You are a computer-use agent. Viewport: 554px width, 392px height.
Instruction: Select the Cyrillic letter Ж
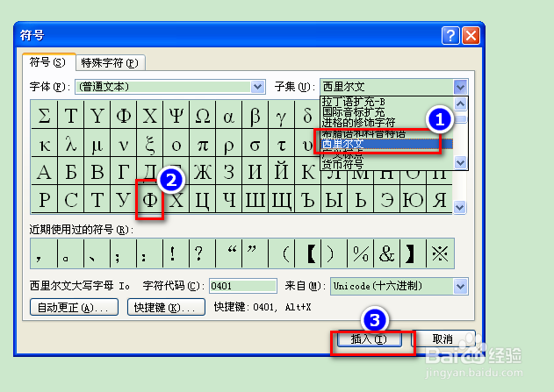[x=203, y=172]
